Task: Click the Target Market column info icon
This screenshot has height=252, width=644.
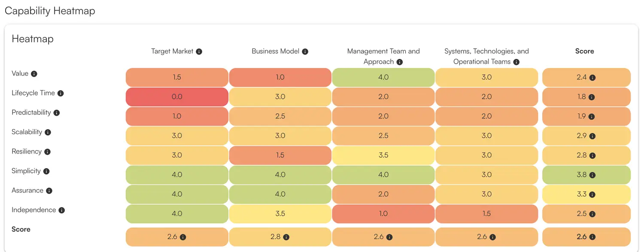Action: [199, 52]
